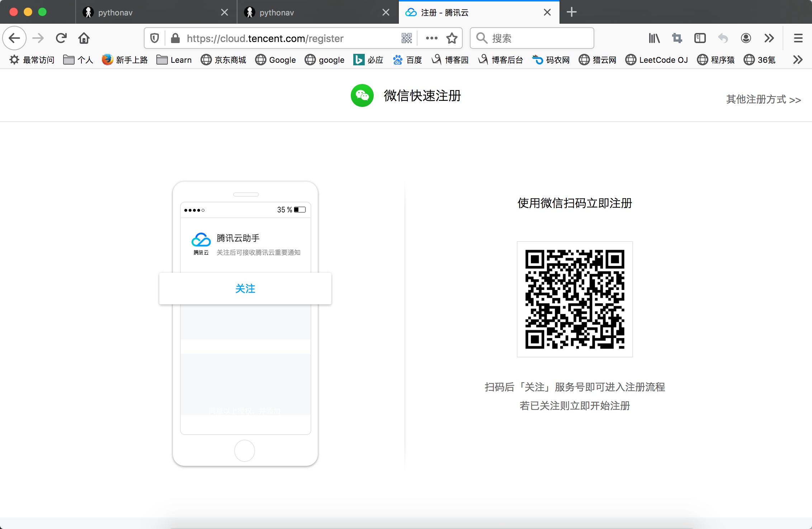
Task: Click the forward navigation arrow
Action: tap(38, 38)
